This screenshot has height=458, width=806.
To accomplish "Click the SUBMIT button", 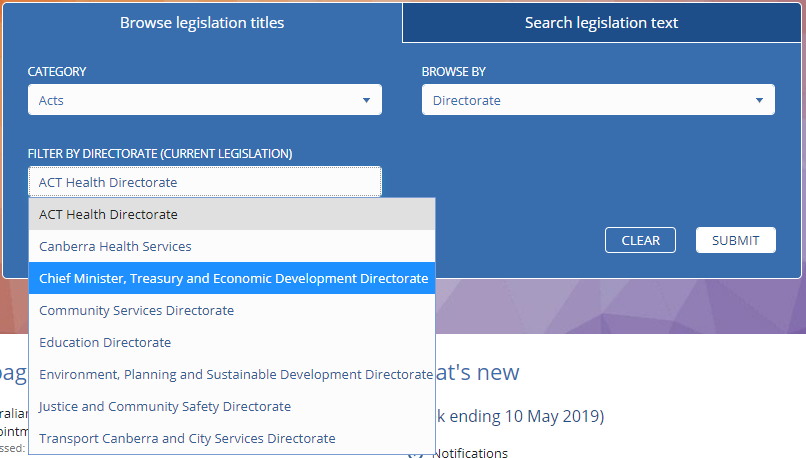I will (736, 240).
